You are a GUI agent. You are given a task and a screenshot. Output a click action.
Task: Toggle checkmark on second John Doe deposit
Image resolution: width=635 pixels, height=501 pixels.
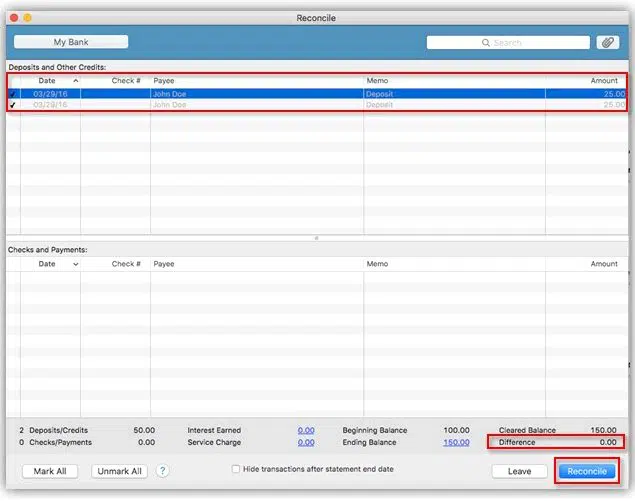13,105
